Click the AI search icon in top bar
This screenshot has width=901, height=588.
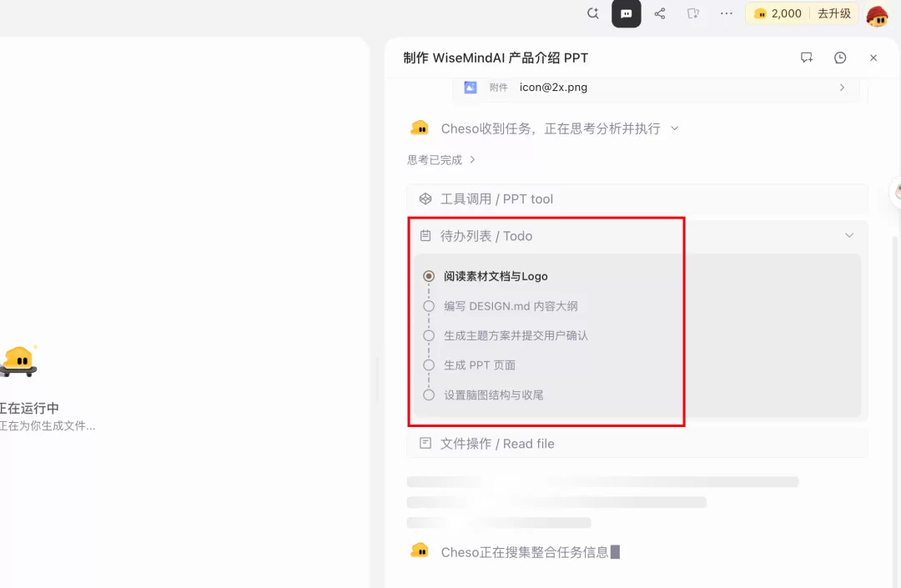point(593,13)
